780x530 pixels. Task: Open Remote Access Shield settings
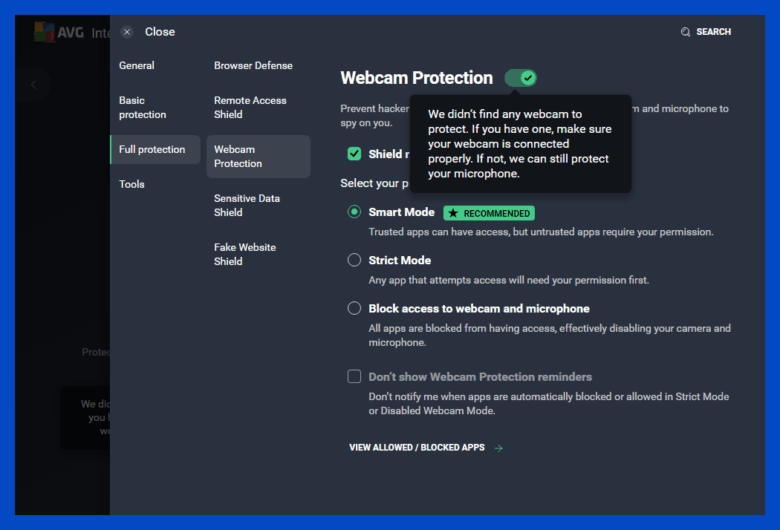250,107
